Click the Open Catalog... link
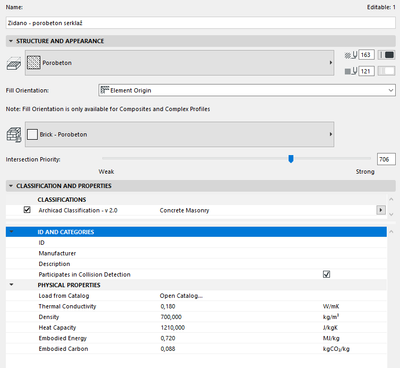The width and height of the screenshot is (400, 368). [x=181, y=296]
